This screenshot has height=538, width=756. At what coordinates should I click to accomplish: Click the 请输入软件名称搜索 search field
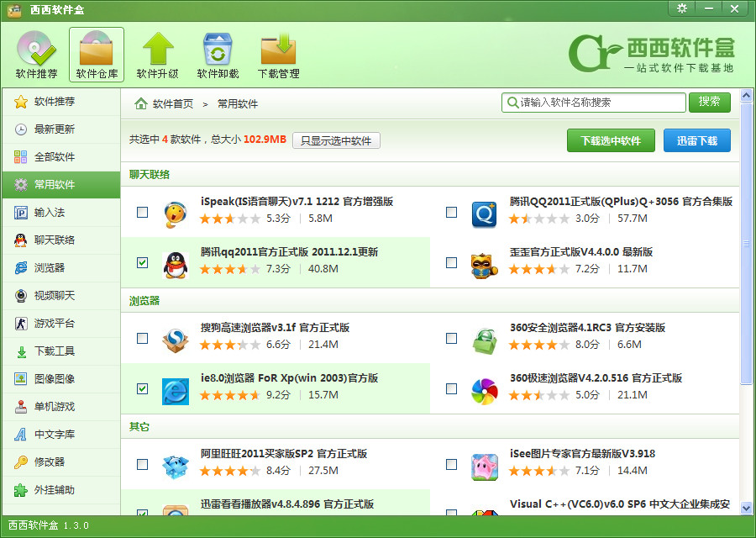coord(594,103)
